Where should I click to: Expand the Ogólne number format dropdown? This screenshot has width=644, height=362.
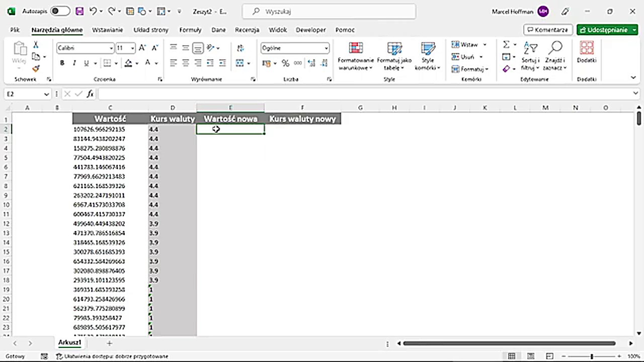pos(326,48)
